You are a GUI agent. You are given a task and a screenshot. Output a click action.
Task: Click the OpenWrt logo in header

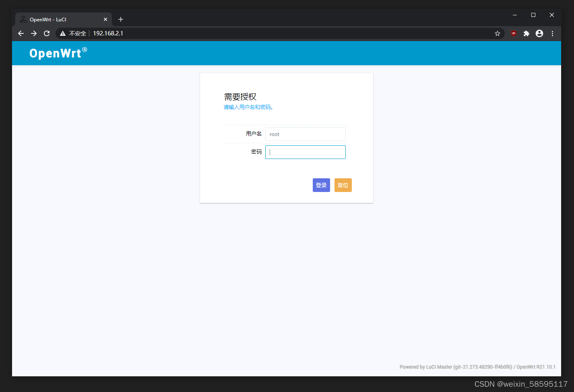58,53
